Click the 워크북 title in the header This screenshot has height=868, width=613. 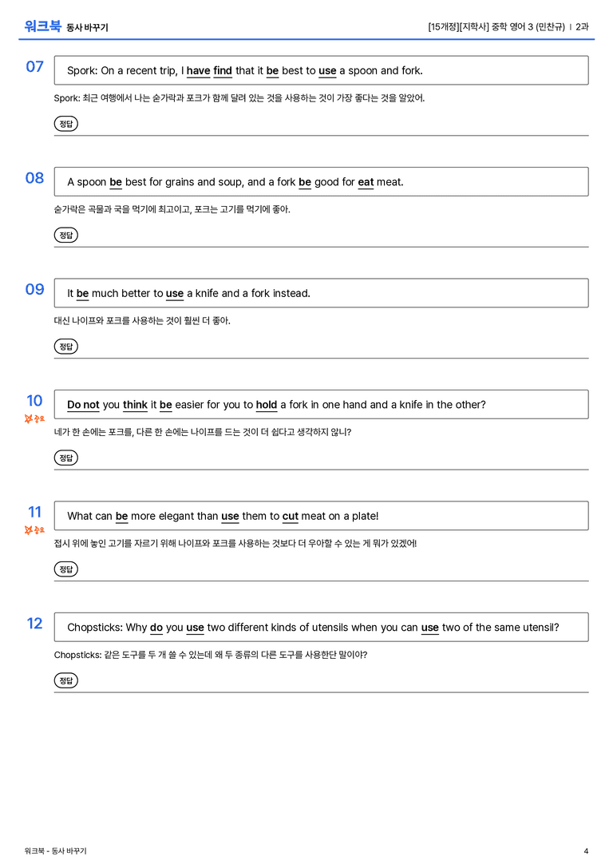click(42, 26)
